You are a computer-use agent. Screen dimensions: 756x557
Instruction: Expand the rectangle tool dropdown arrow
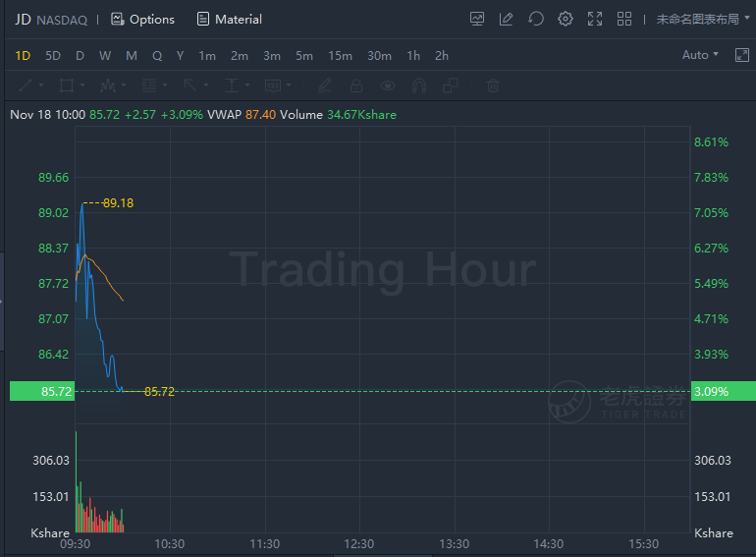(82, 85)
